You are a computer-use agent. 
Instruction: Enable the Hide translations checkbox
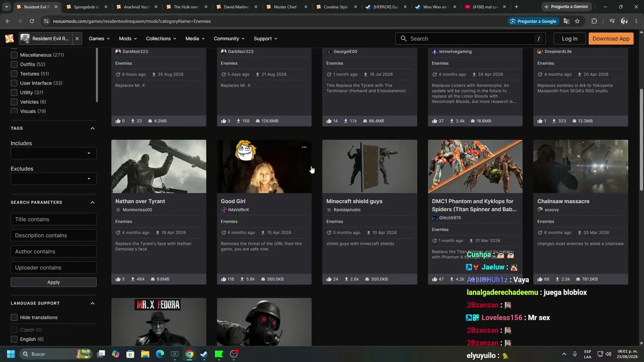[x=14, y=317]
